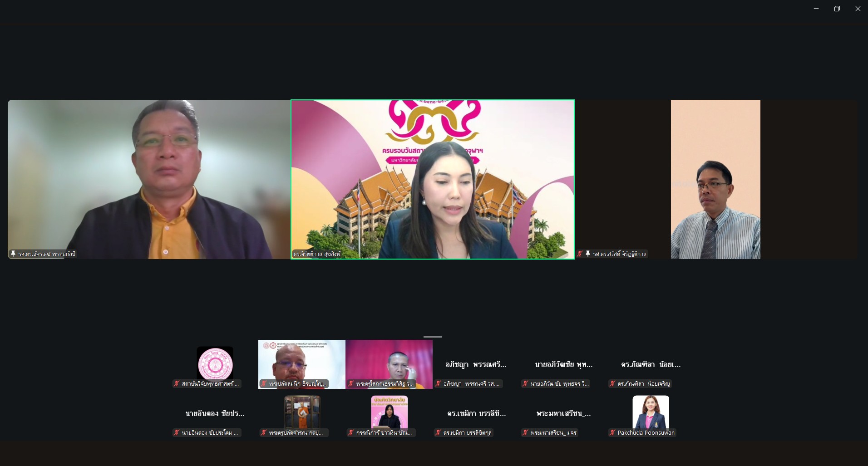
Task: Click muted mic icon for พระมหาเสรีชน_ มจร
Action: coord(525,433)
